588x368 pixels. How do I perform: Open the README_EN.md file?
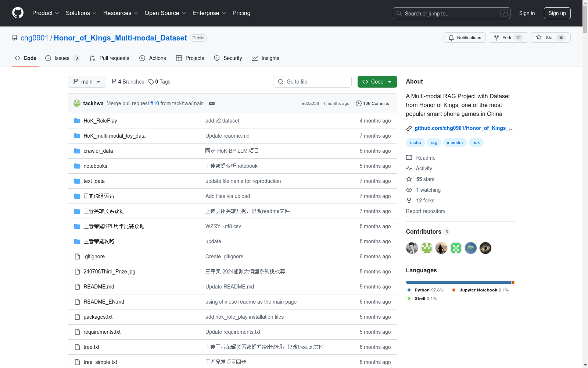click(x=104, y=302)
